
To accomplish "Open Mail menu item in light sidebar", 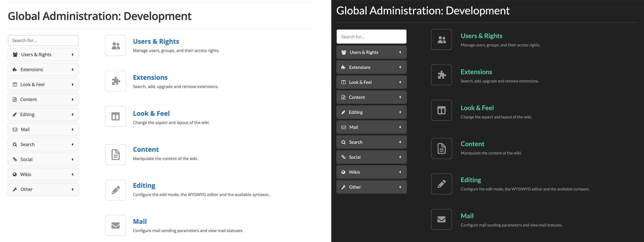I will (25, 130).
